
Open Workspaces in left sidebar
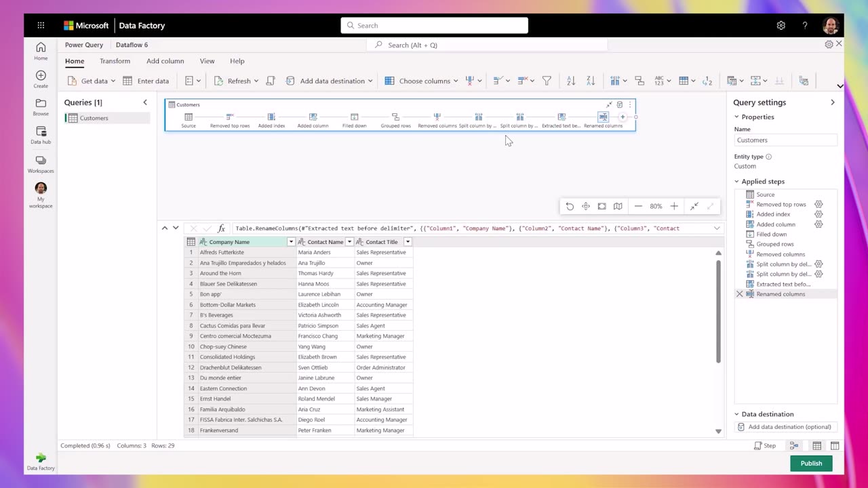(x=41, y=164)
